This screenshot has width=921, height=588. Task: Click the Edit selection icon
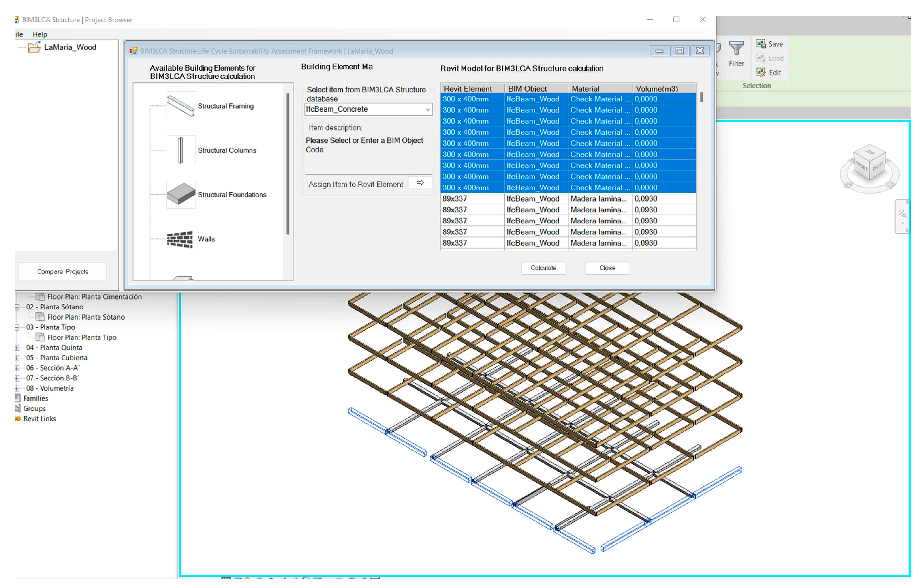[x=761, y=72]
